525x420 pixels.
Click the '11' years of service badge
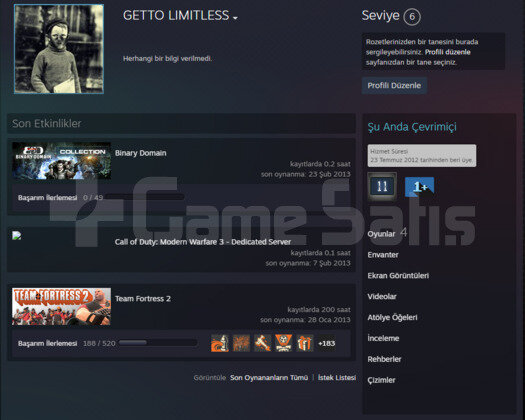coord(382,186)
